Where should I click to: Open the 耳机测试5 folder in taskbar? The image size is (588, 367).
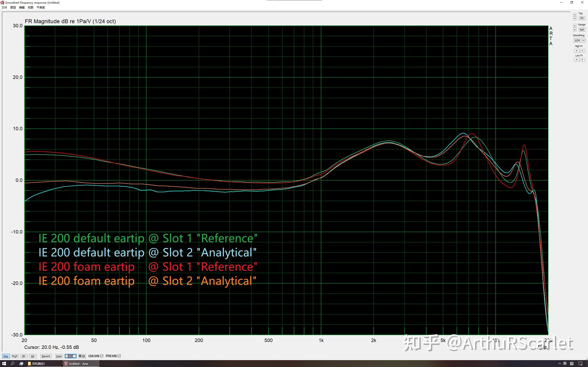(x=37, y=363)
